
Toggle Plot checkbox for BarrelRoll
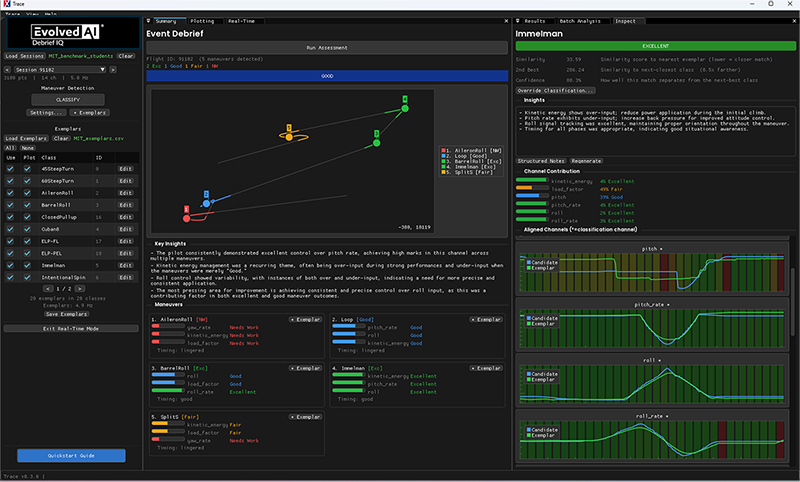pos(28,205)
